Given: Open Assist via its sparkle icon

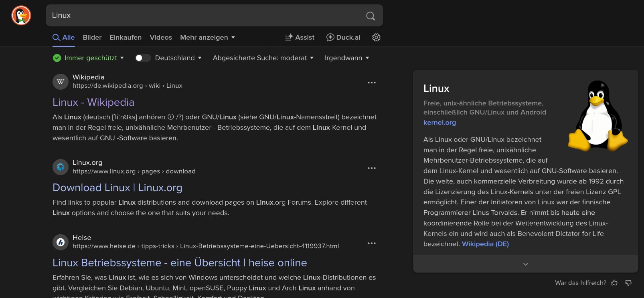Looking at the screenshot, I should click(289, 37).
